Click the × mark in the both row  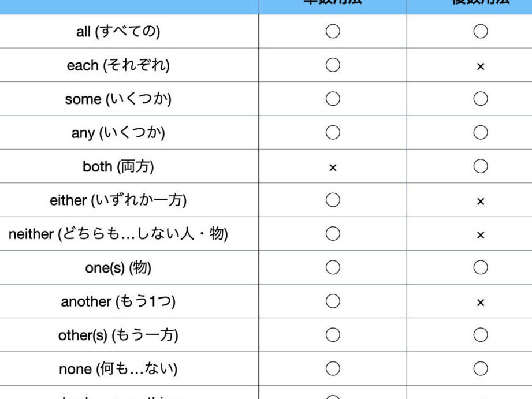tap(332, 167)
